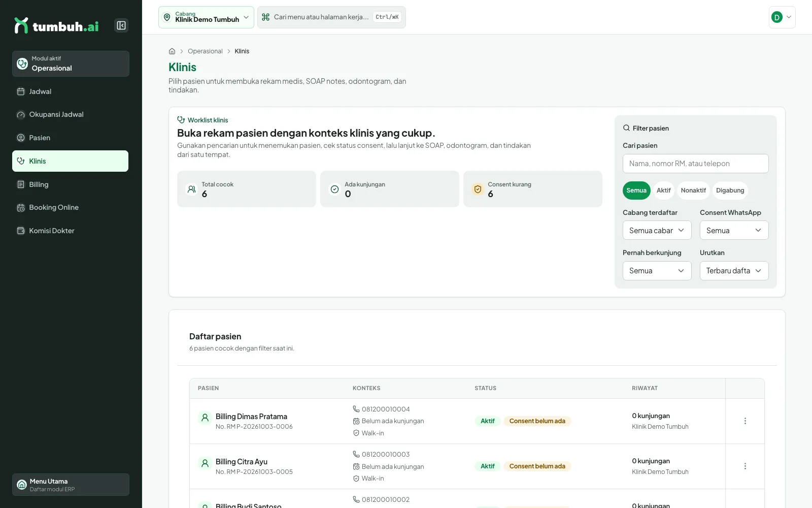Viewport: 812px width, 508px height.
Task: Click the Okupansi Jadwal gauge icon
Action: coord(21,115)
